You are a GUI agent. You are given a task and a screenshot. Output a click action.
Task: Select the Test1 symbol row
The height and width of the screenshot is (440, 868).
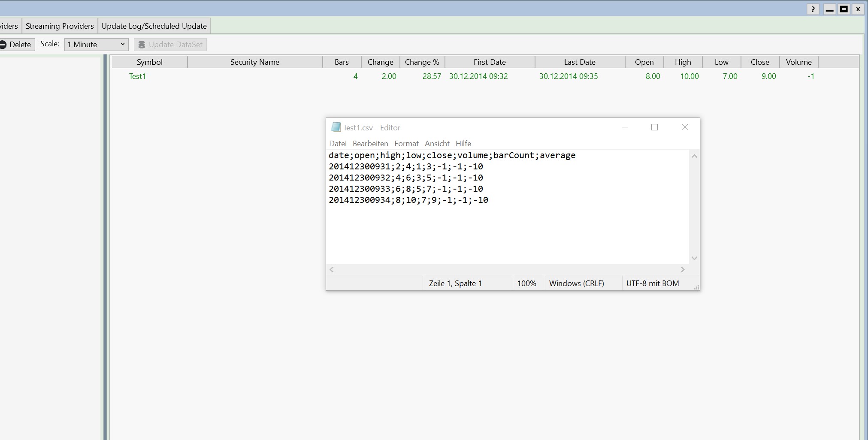137,76
